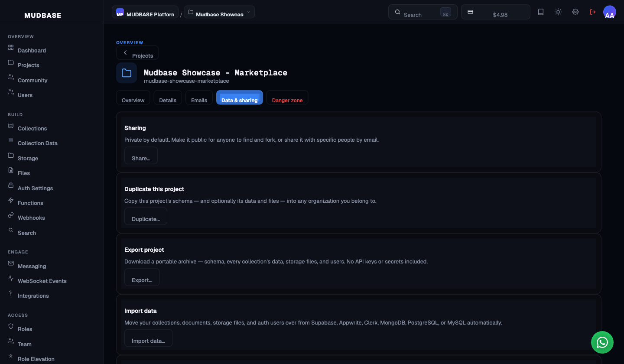Image resolution: width=624 pixels, height=364 pixels.
Task: Click the mudbase-showcase-marketplace slug text
Action: point(186,81)
